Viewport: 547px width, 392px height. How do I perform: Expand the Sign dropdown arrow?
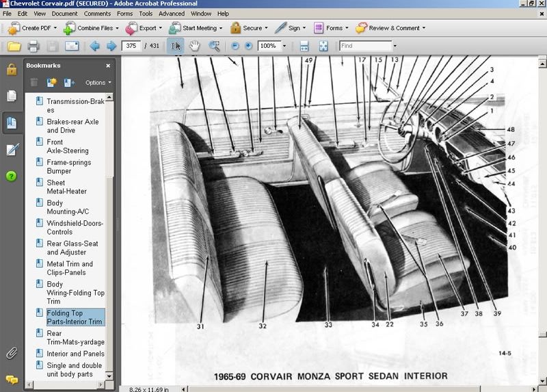tap(304, 28)
